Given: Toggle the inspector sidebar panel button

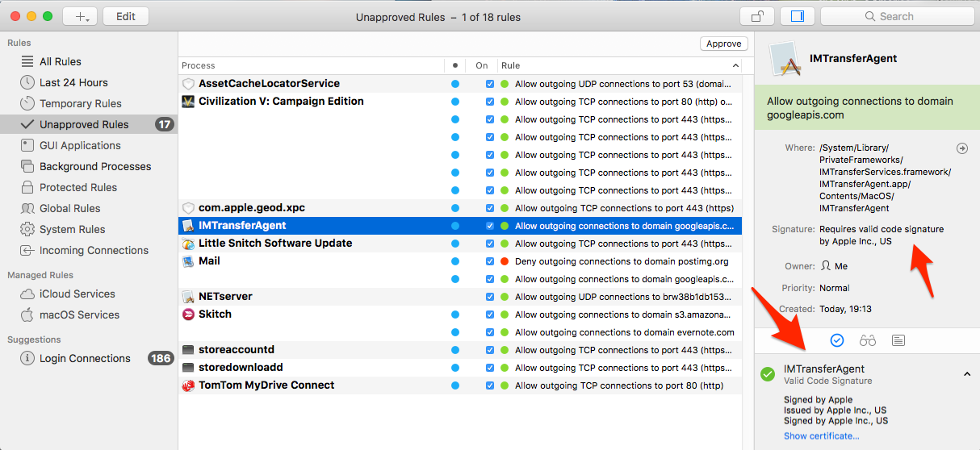Looking at the screenshot, I should [798, 16].
